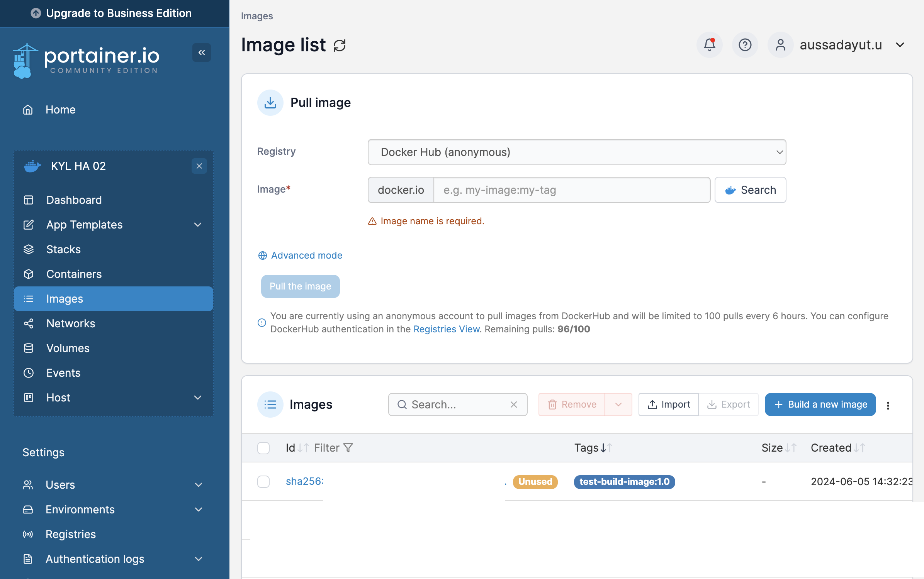
Task: Open the Remove button dropdown arrow
Action: click(x=618, y=405)
